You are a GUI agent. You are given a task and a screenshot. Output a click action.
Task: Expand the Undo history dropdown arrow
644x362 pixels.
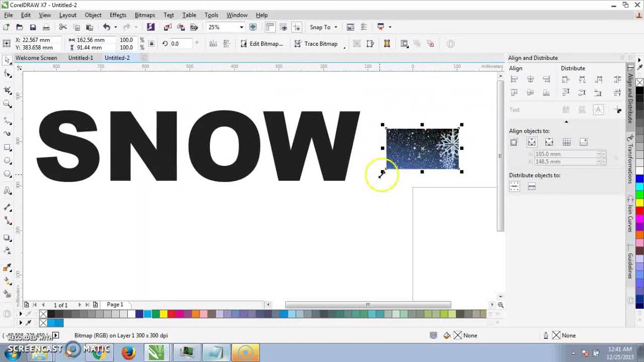click(115, 27)
